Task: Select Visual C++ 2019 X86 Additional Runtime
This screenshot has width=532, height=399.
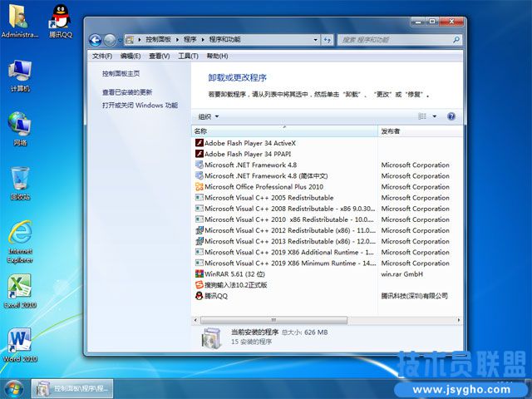Action: point(327,252)
